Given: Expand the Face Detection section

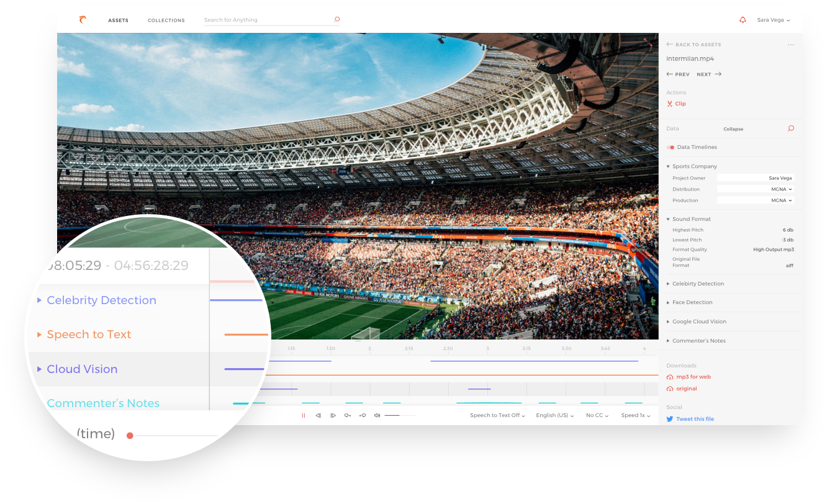Looking at the screenshot, I should pyautogui.click(x=692, y=302).
